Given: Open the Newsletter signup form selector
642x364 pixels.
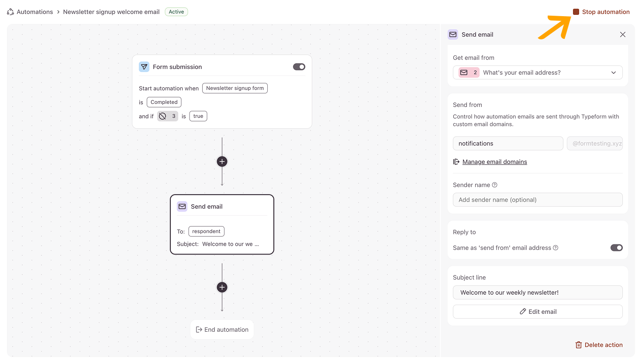Looking at the screenshot, I should 235,88.
